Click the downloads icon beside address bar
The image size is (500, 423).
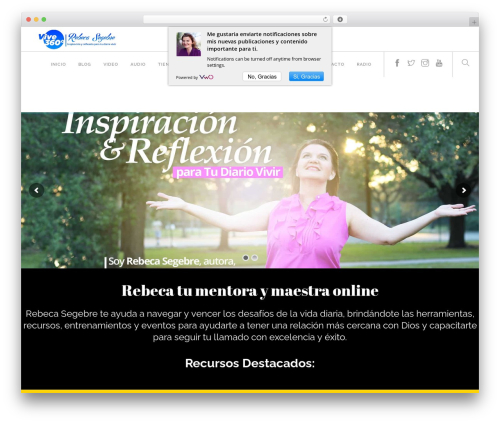(x=340, y=19)
